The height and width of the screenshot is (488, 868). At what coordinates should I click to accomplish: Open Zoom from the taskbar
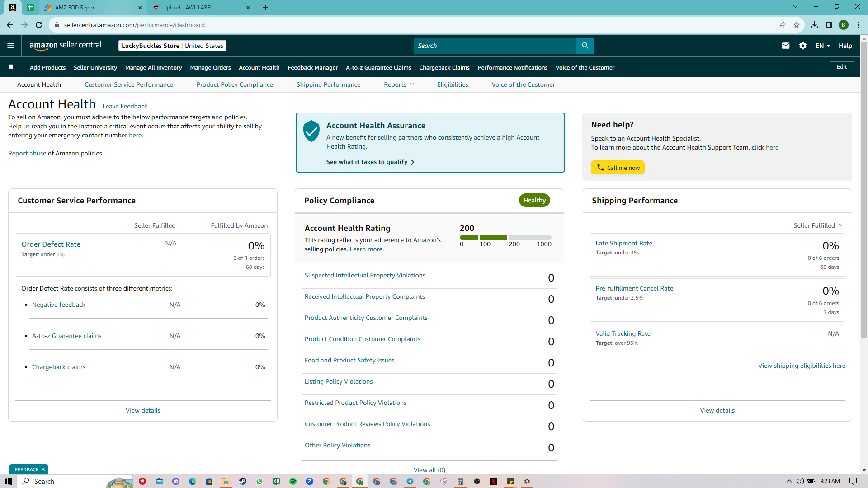tap(310, 481)
